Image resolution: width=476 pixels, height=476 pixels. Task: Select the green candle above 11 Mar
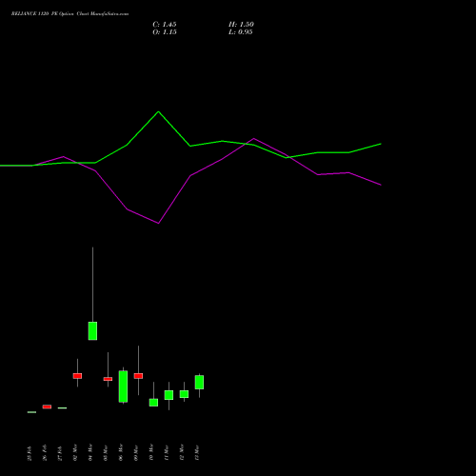tap(169, 395)
